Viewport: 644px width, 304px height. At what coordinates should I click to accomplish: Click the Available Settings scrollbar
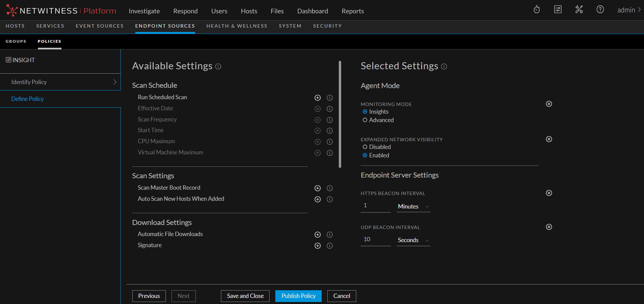click(x=340, y=114)
